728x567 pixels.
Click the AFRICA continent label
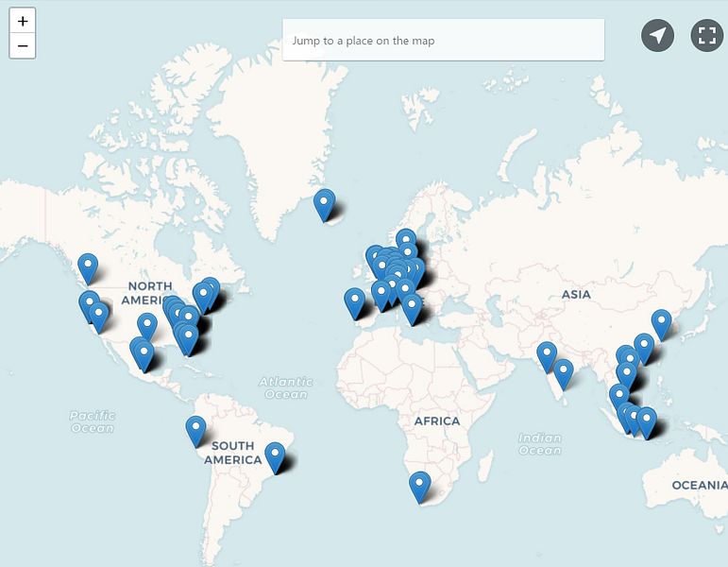point(437,421)
